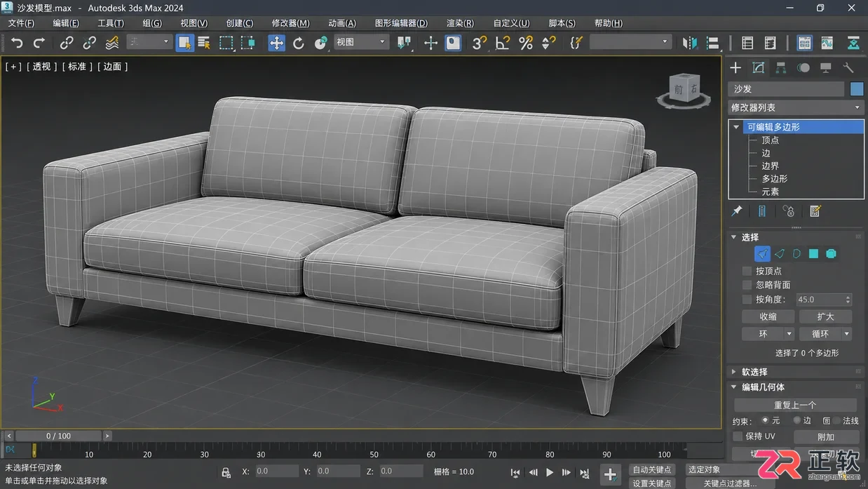
Task: Toggle the Percent Snap icon
Action: coord(526,43)
